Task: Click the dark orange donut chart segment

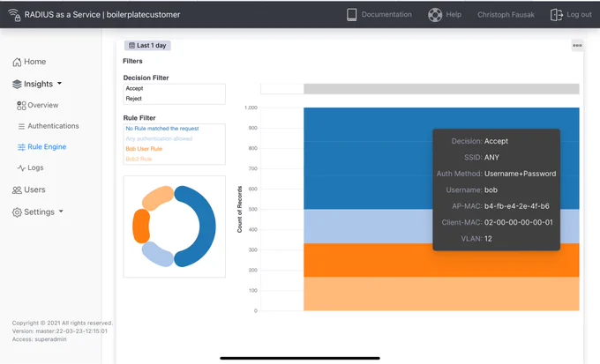Action: click(x=141, y=227)
